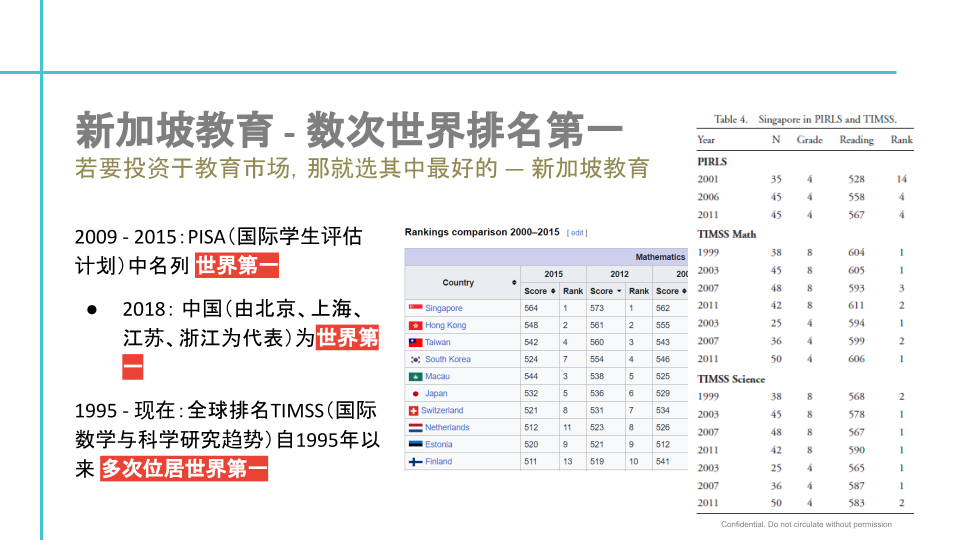Viewport: 960px width, 540px height.
Task: Click the 2015 Rank column header
Action: click(573, 291)
